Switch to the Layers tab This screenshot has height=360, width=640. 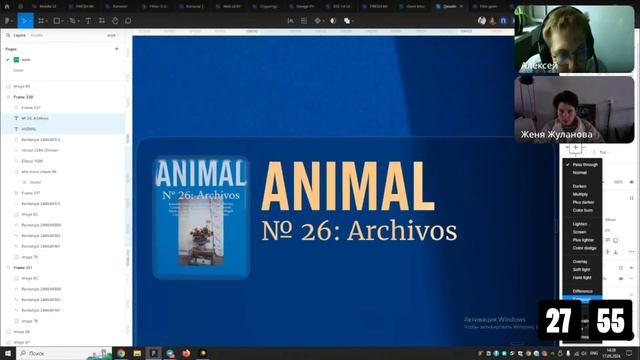[x=19, y=36]
